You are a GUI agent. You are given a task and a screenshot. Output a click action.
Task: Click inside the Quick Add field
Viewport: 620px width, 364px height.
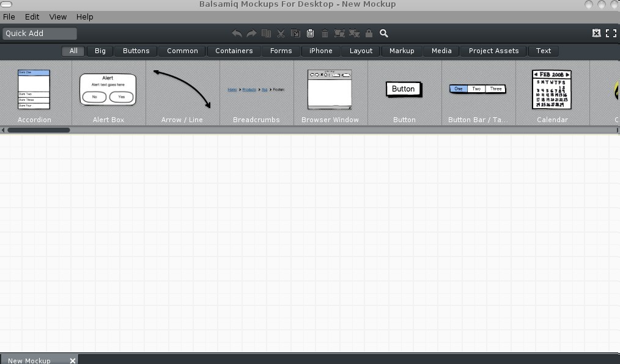39,34
